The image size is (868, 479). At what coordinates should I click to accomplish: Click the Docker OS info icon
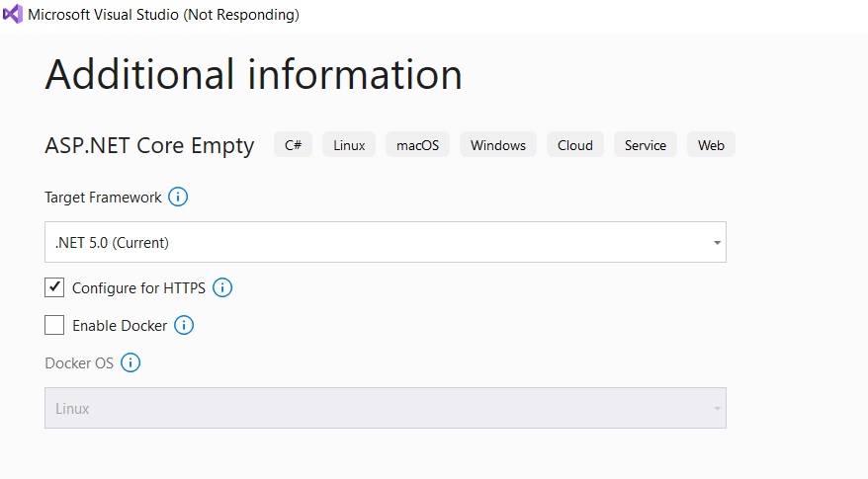coord(130,362)
